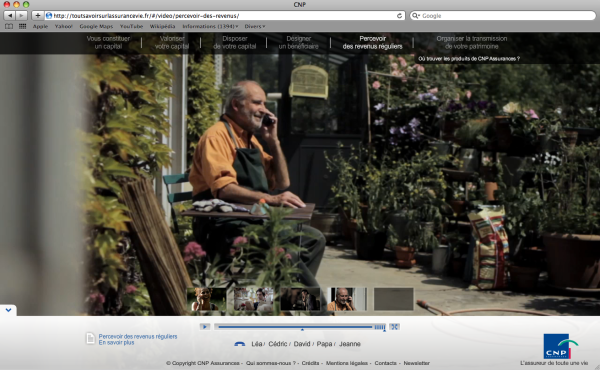The height and width of the screenshot is (370, 600).
Task: Click the blue telephone icon
Action: click(x=240, y=344)
